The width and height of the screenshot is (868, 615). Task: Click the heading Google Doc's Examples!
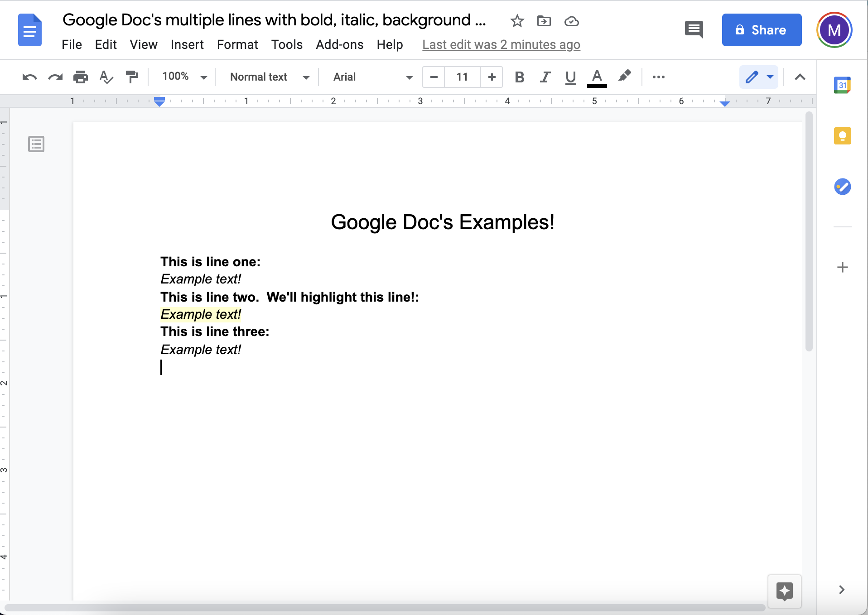tap(443, 222)
